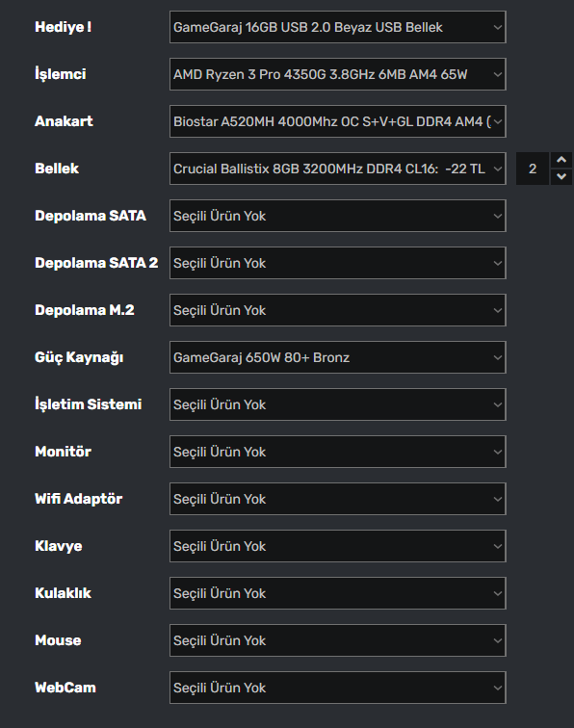The height and width of the screenshot is (728, 574).
Task: Click the Bellek quantity field showing 2
Action: [x=533, y=169]
